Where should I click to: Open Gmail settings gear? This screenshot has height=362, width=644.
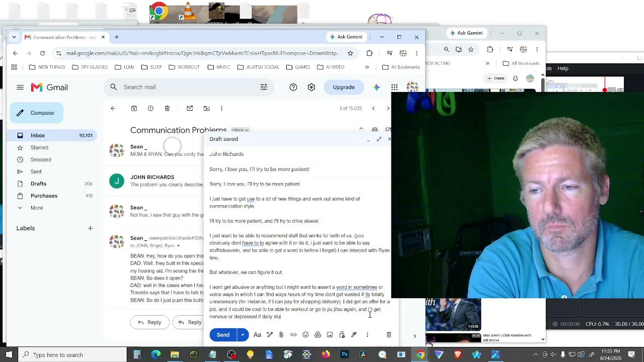click(311, 87)
